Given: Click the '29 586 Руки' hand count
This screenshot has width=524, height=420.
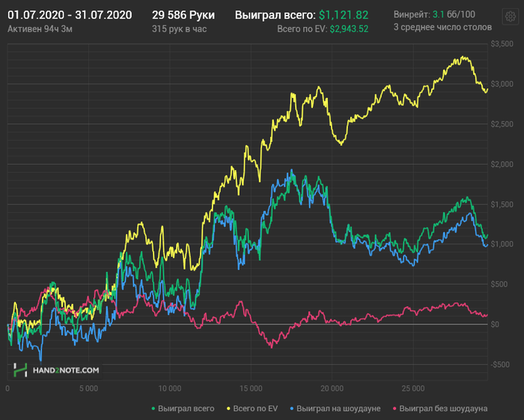Looking at the screenshot, I should tap(183, 15).
